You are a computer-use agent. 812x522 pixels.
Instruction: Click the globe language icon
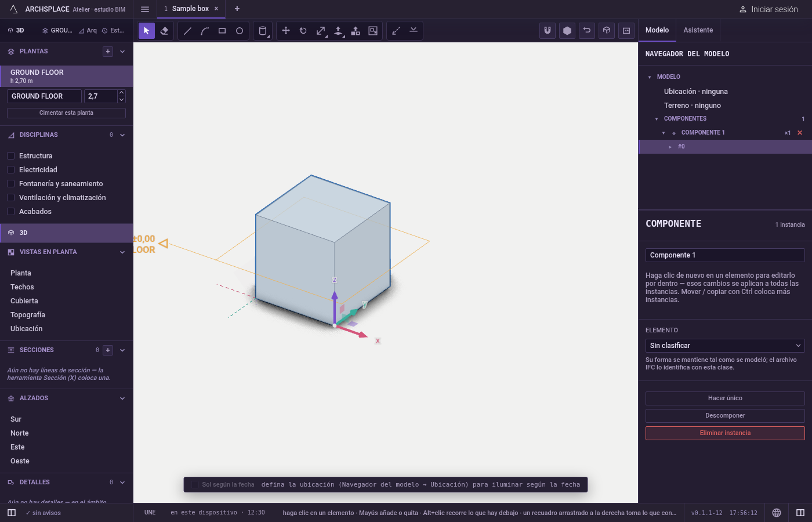[777, 513]
